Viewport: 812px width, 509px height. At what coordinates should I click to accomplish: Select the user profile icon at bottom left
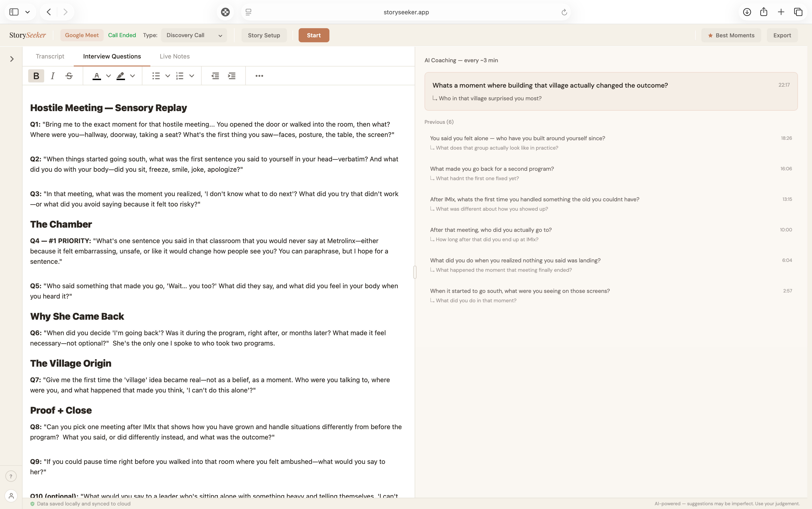11,496
